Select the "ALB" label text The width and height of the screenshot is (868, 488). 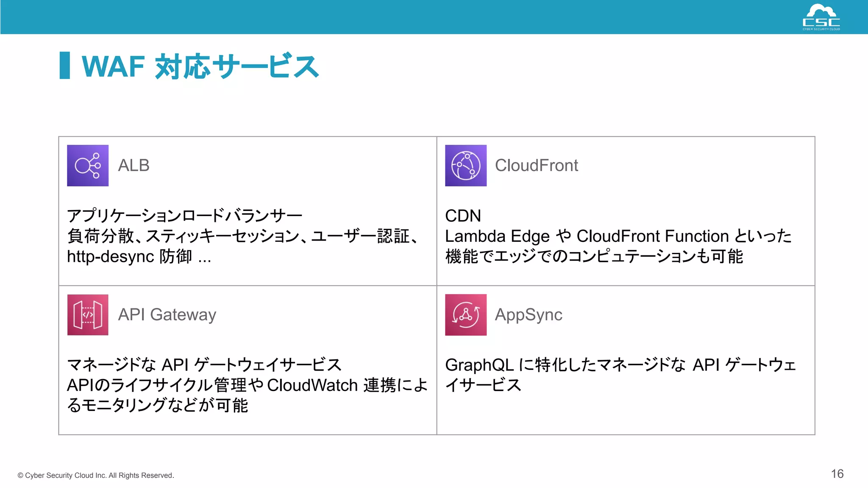134,165
